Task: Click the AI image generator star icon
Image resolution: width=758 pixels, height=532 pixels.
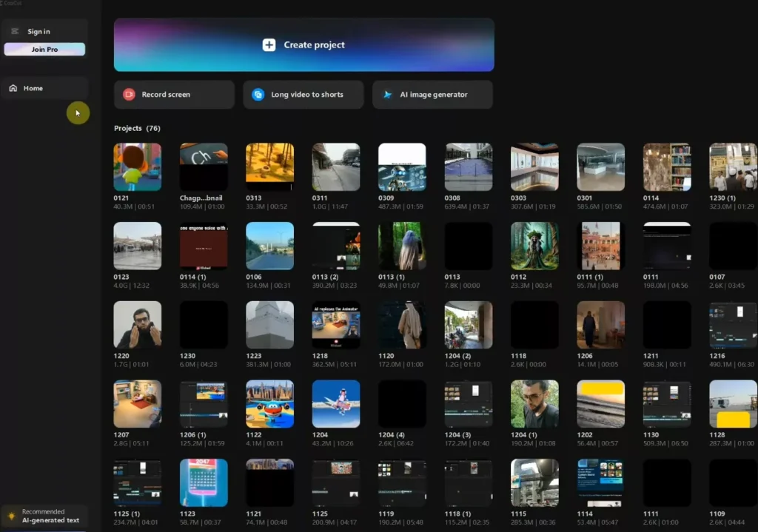Action: pyautogui.click(x=386, y=95)
